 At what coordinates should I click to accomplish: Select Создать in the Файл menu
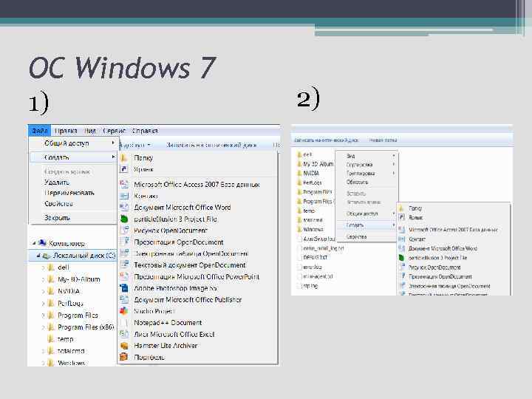[x=73, y=157]
